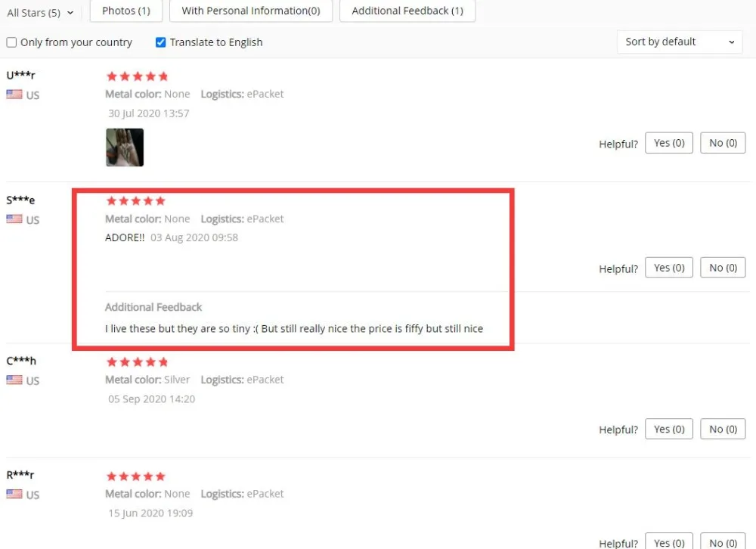
Task: Mark U***r's review helpful with Yes (0)
Action: click(669, 143)
